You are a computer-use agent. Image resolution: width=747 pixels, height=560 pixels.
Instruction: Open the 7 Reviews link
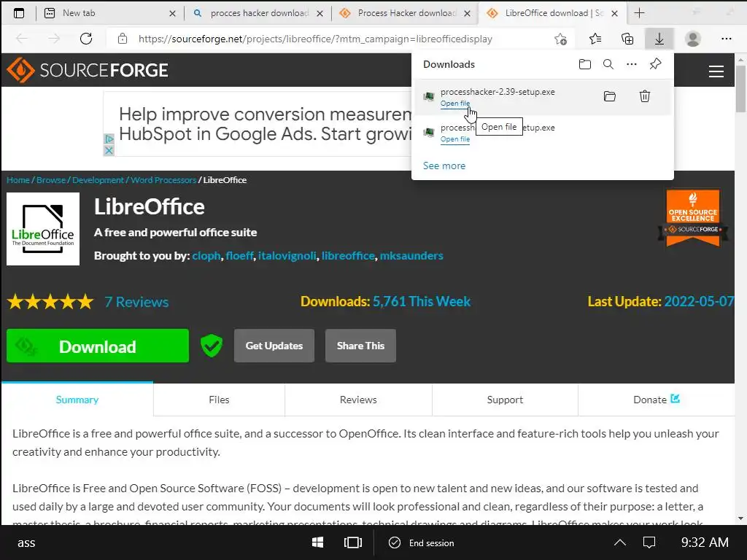[136, 302]
